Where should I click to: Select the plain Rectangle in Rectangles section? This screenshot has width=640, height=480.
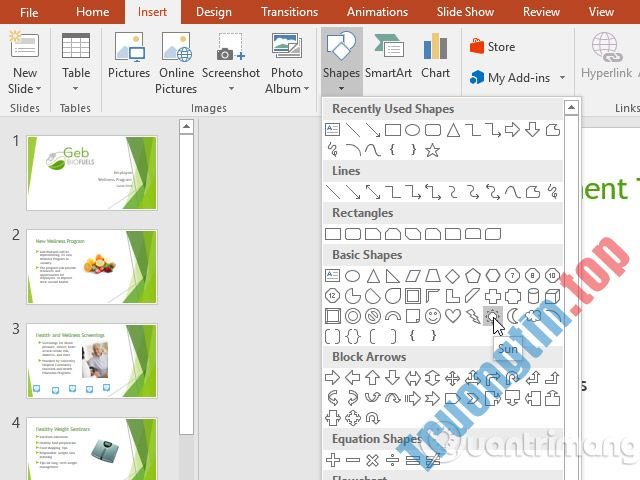click(333, 234)
